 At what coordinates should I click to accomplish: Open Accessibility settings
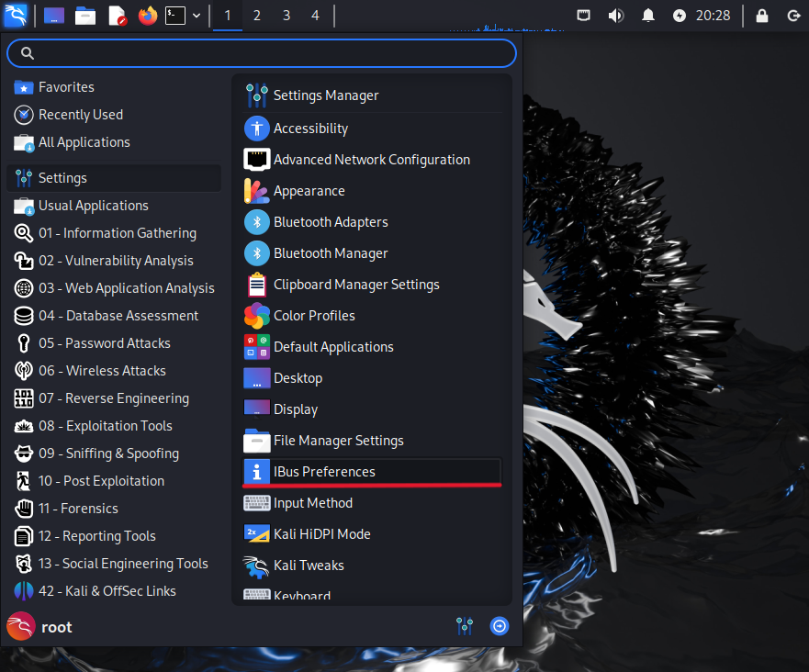372,129
